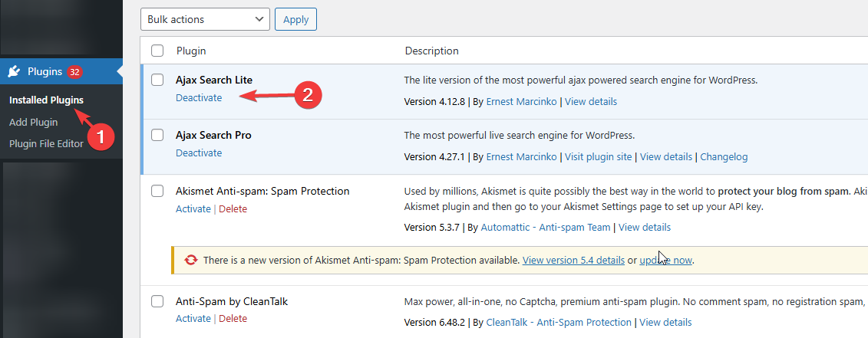Viewport: 868px width, 338px height.
Task: Click the Description column header
Action: pos(432,51)
